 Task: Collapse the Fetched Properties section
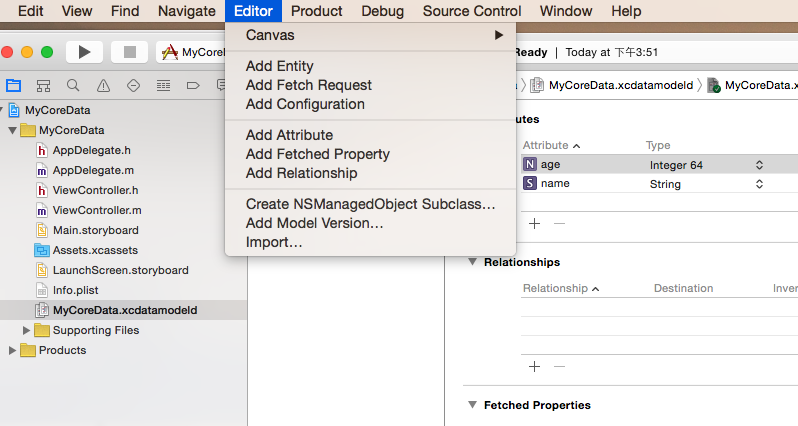click(471, 405)
